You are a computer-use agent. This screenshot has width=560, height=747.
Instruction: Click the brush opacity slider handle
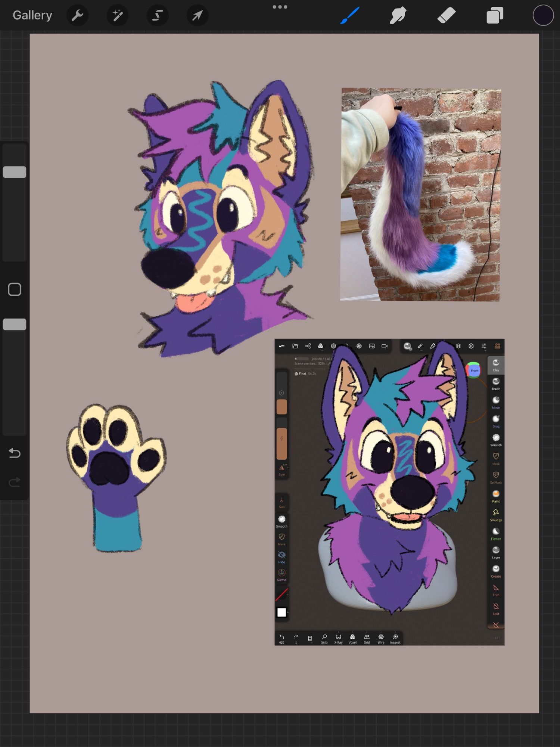coord(15,324)
